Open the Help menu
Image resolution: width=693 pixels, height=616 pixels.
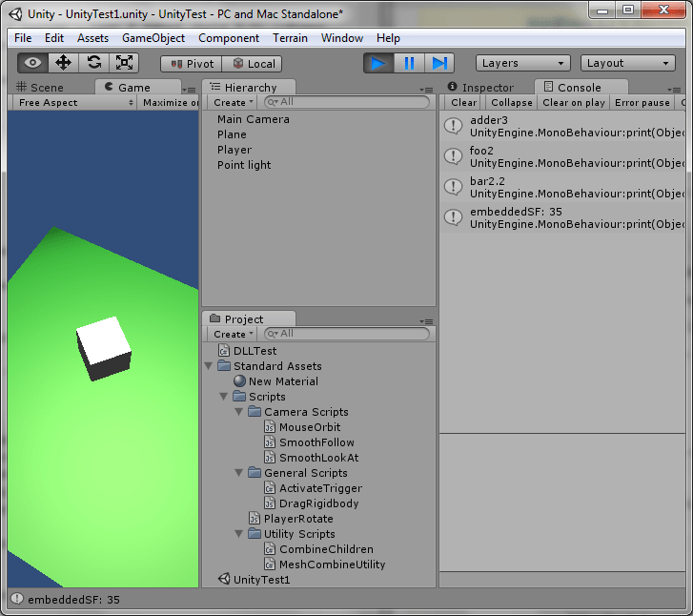click(388, 38)
